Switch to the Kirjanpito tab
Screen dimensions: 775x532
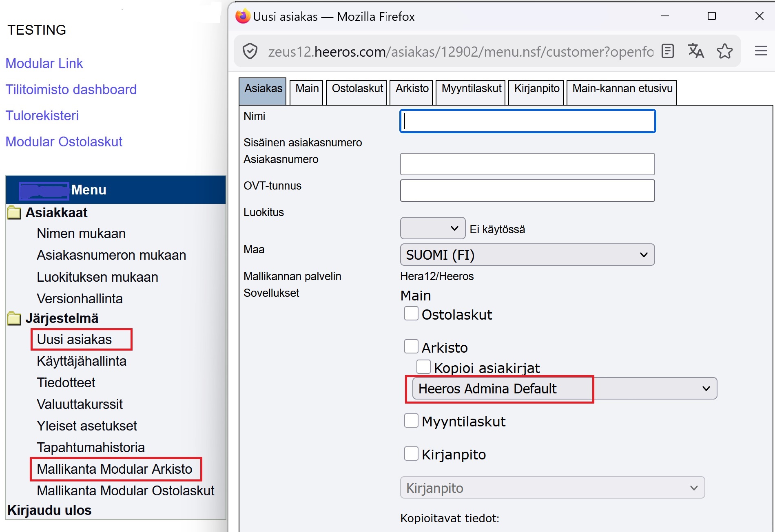pos(536,92)
